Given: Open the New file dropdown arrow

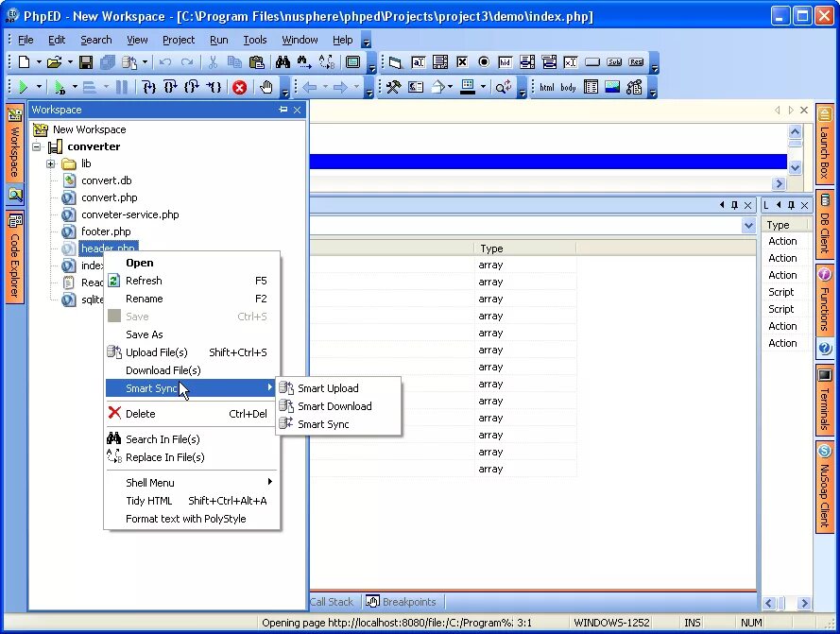Looking at the screenshot, I should click(x=39, y=62).
